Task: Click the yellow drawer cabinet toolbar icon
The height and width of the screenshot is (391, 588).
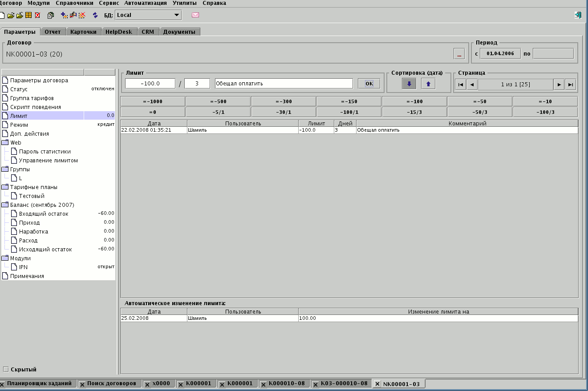Action: pos(28,15)
